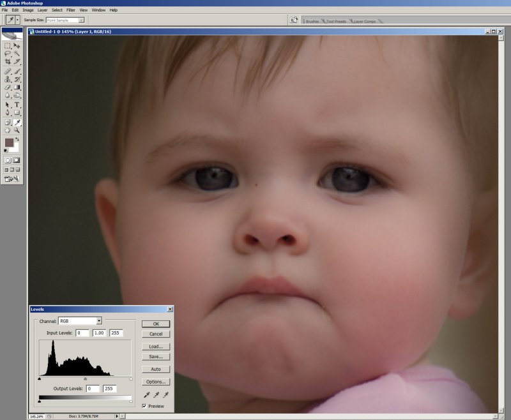Switch to Full Screen with Menu Bar
Viewport: 511px width, 420px height.
[11, 170]
